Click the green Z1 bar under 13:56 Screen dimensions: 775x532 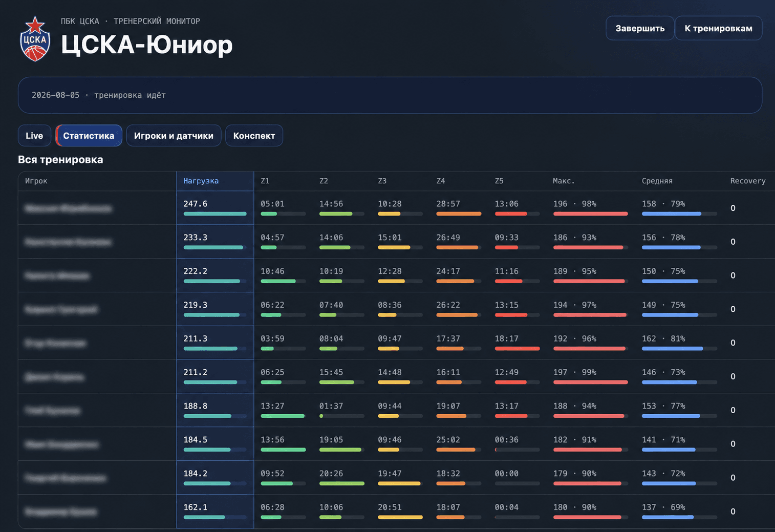[x=283, y=450]
